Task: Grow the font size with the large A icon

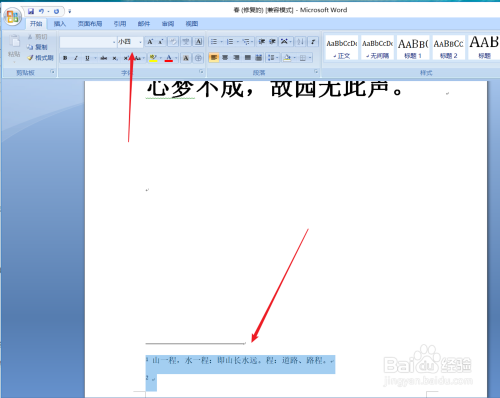Action: pos(150,42)
